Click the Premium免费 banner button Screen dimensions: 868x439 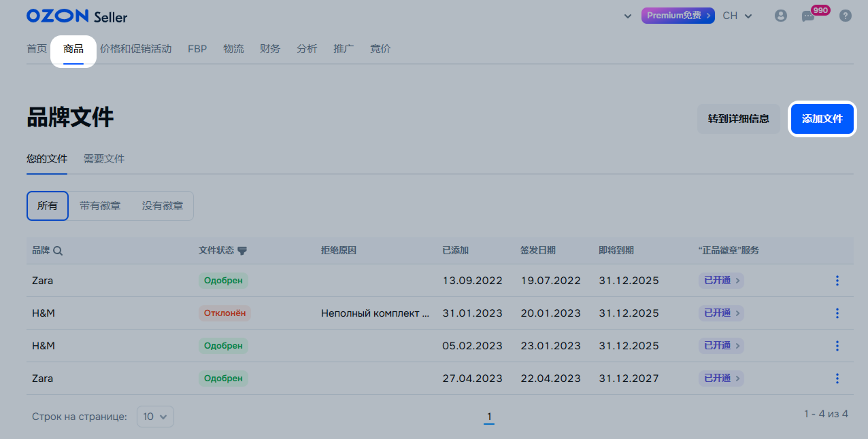pyautogui.click(x=678, y=16)
